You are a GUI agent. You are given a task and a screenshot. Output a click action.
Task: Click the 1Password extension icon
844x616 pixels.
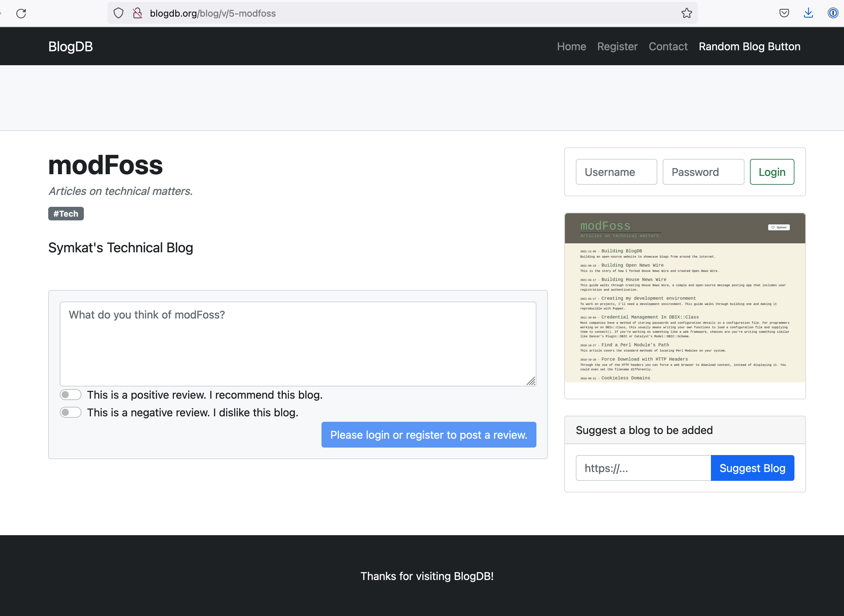point(832,14)
